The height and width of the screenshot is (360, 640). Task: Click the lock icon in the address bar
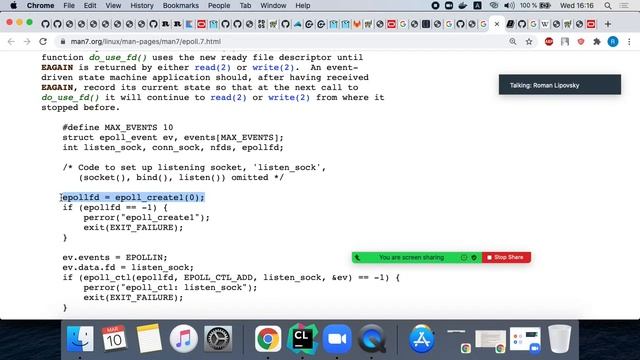[x=62, y=42]
